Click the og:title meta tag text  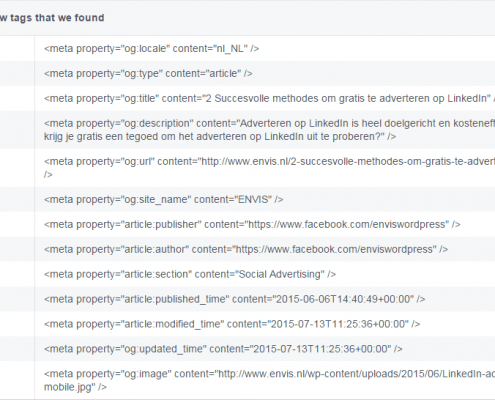pos(269,98)
